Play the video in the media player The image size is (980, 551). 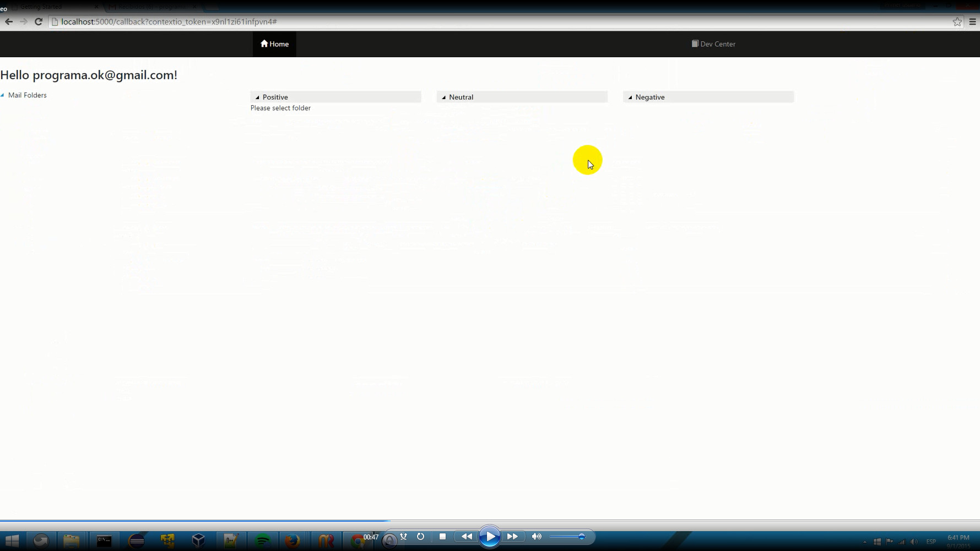[x=489, y=537]
